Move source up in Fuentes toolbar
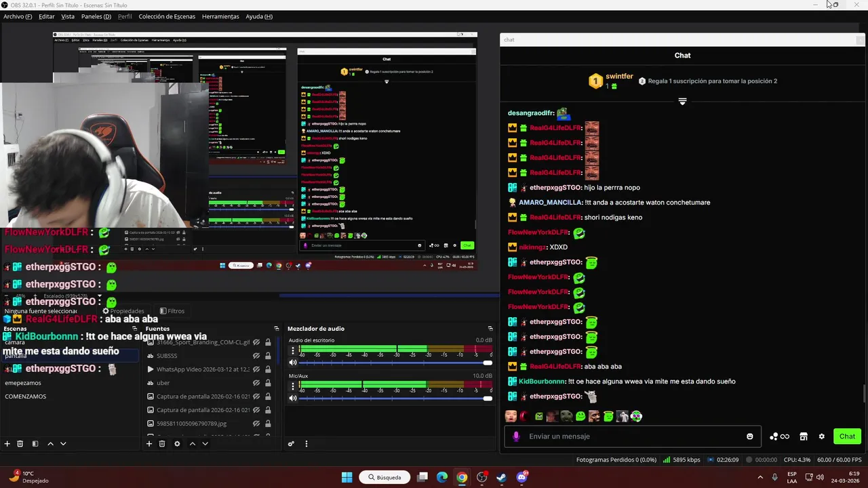Screen dimensions: 868x488 [192, 444]
